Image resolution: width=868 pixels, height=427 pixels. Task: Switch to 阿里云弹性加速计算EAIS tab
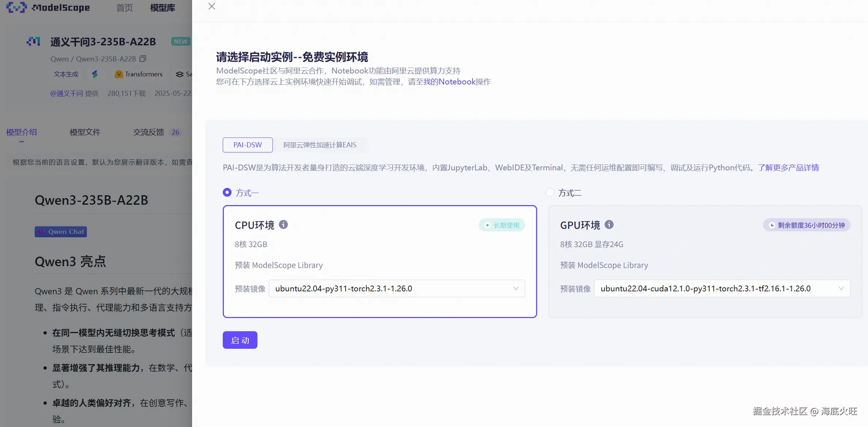(320, 145)
